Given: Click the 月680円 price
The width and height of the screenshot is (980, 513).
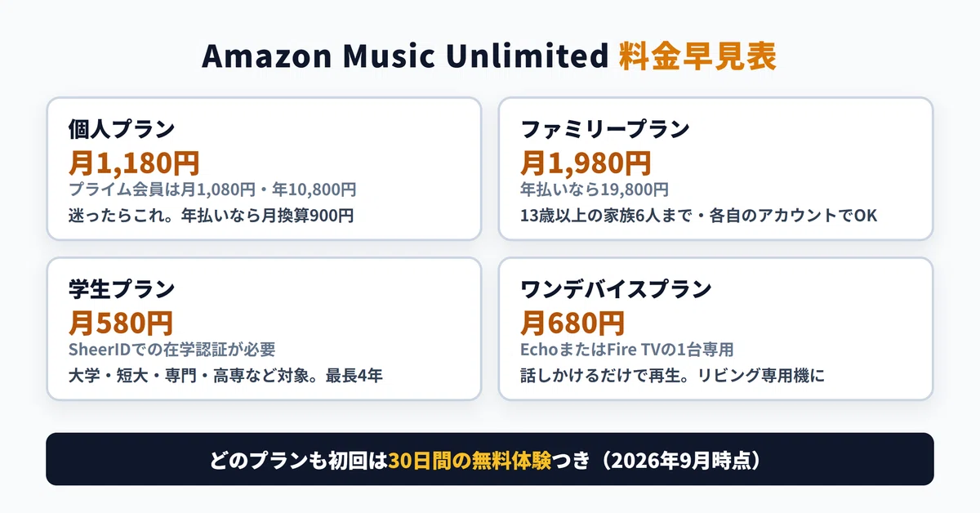Looking at the screenshot, I should point(572,323).
